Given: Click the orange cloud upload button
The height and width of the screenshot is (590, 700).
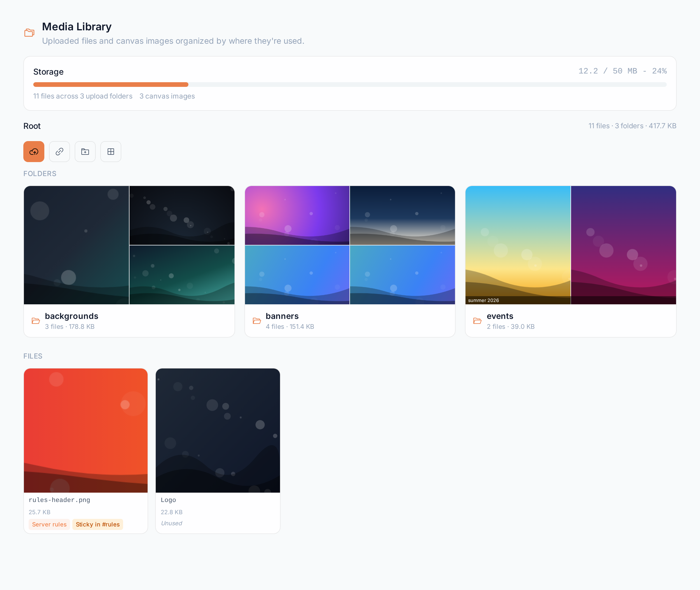Looking at the screenshot, I should (x=34, y=152).
